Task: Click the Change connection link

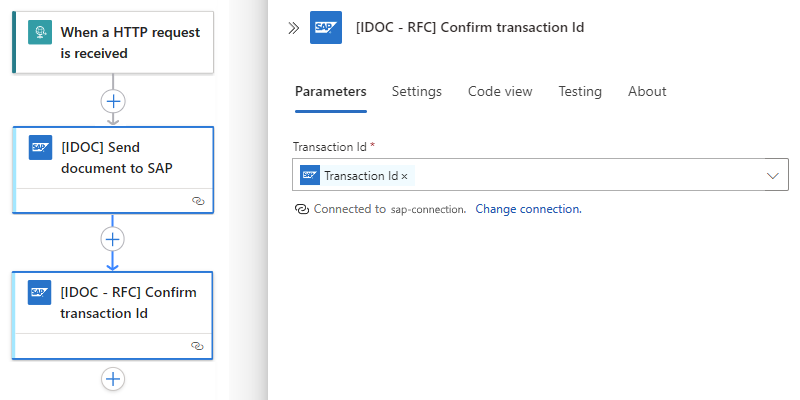Action: tap(528, 209)
